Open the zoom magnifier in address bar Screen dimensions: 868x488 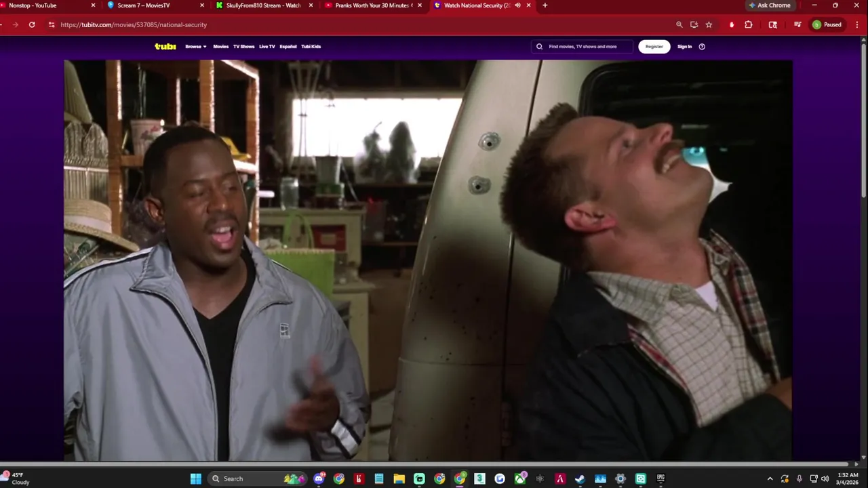pyautogui.click(x=679, y=24)
